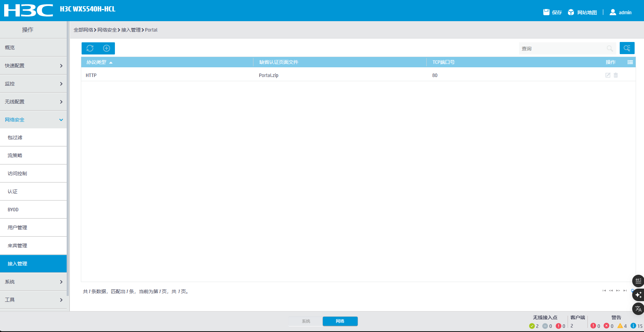Click the refresh icon above the Portal table
The width and height of the screenshot is (644, 332).
[x=90, y=48]
